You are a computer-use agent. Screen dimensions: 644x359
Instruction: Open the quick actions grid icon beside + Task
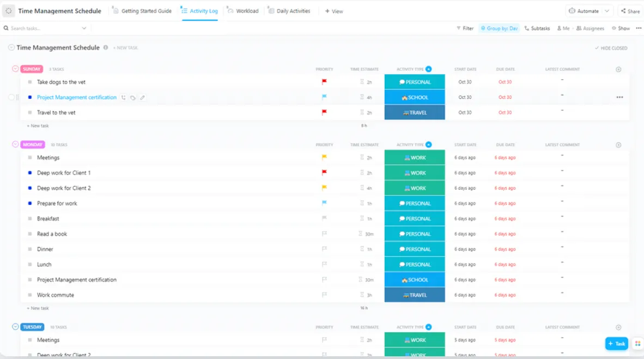coord(637,343)
